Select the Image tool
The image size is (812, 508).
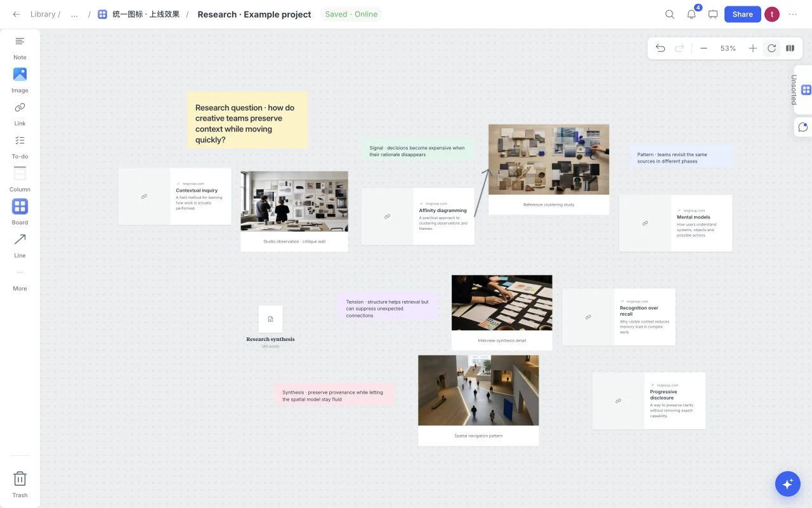[x=20, y=80]
